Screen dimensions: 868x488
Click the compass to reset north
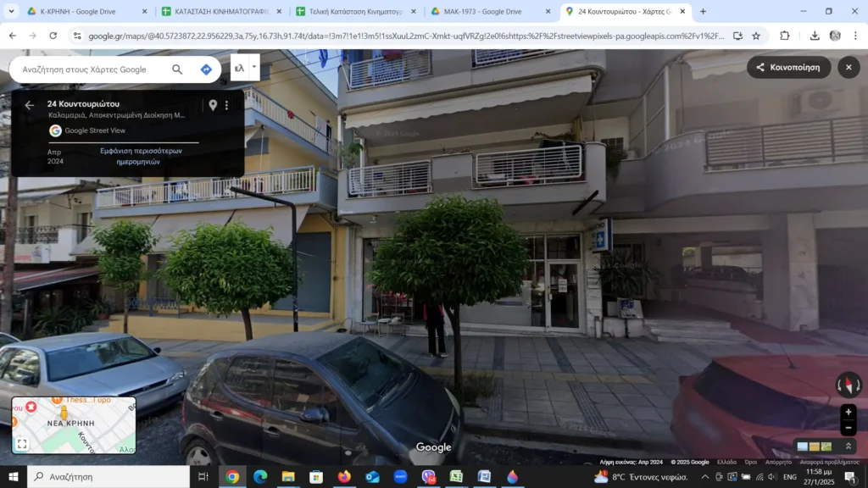[x=849, y=385]
